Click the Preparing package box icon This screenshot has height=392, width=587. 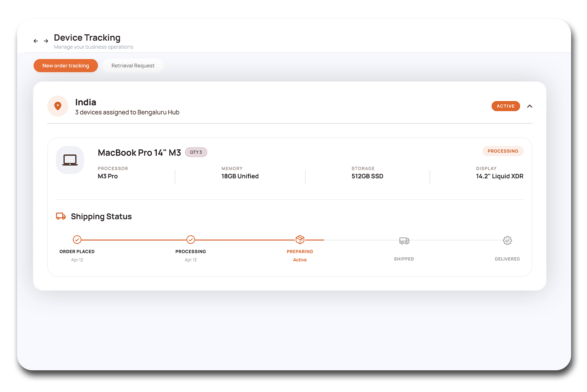tap(300, 240)
